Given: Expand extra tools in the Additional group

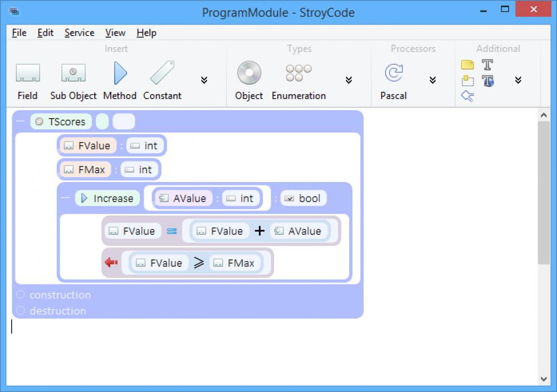Looking at the screenshot, I should click(x=519, y=80).
